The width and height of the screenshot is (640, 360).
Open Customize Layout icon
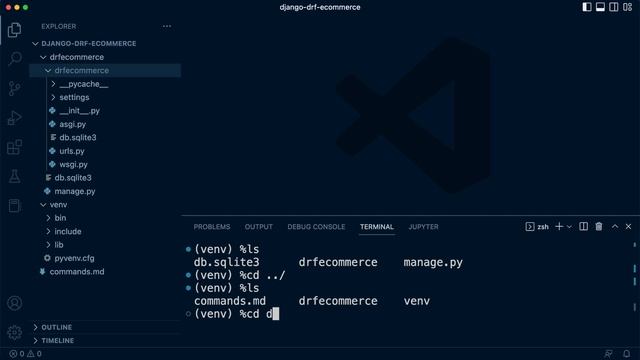click(x=627, y=7)
